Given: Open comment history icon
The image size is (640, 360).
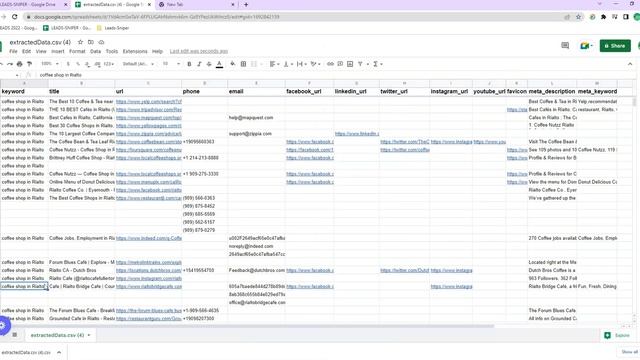Looking at the screenshot, I should [x=565, y=46].
